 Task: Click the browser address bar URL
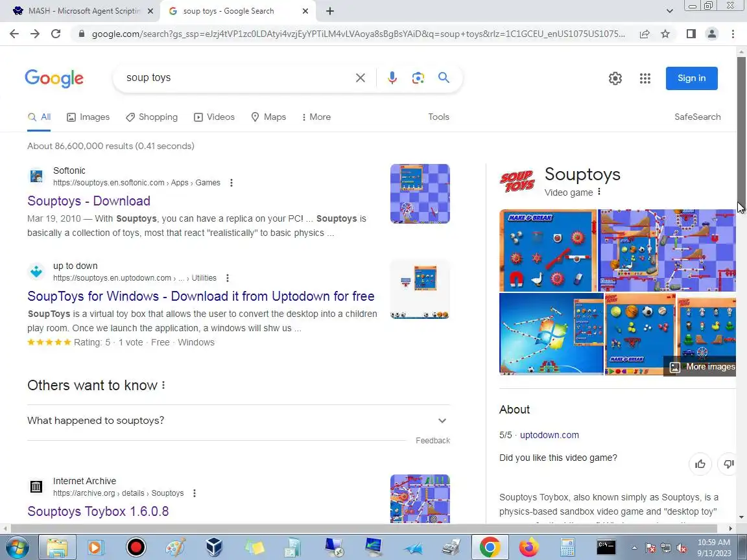tap(358, 34)
